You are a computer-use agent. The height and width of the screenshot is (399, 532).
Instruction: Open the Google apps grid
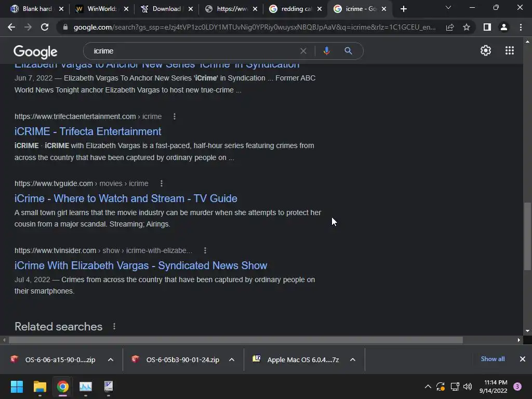click(x=510, y=50)
